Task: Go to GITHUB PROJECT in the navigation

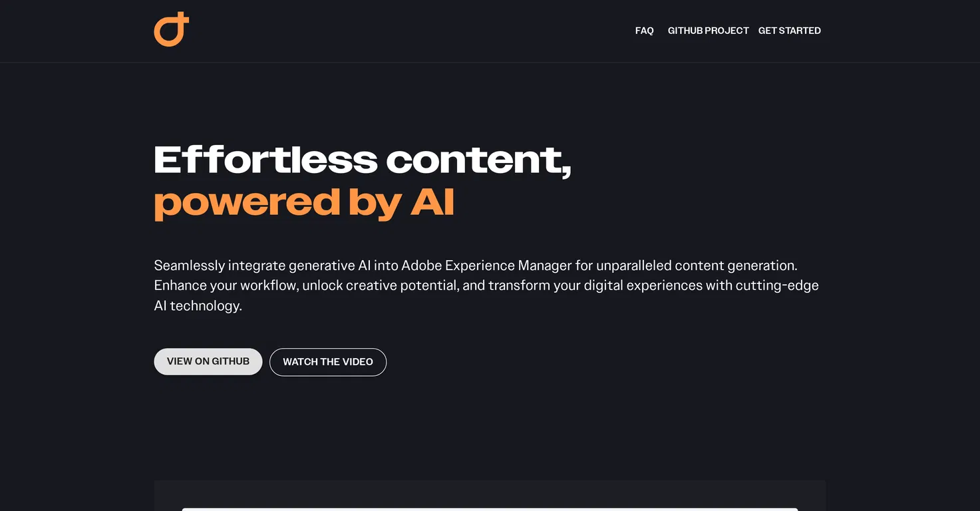Action: click(708, 31)
